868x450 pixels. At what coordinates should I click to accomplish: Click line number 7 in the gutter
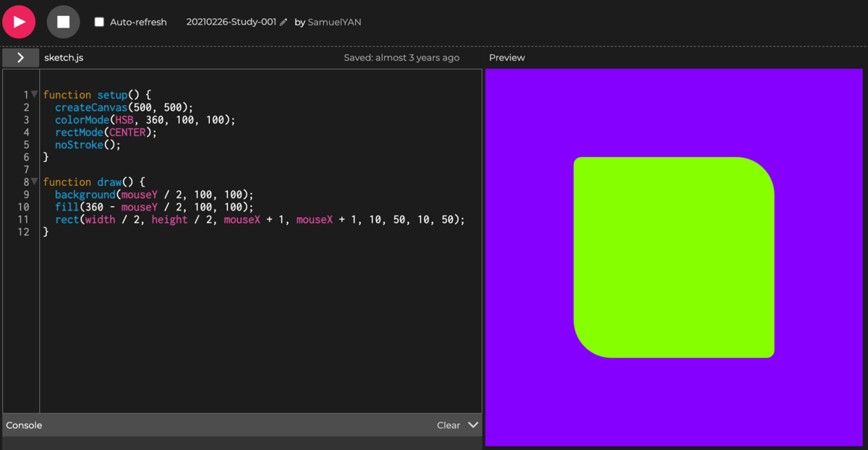coord(27,169)
